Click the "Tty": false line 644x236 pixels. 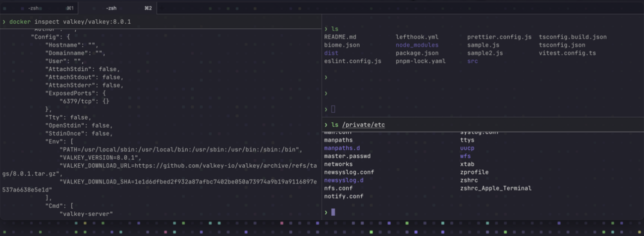[68, 117]
